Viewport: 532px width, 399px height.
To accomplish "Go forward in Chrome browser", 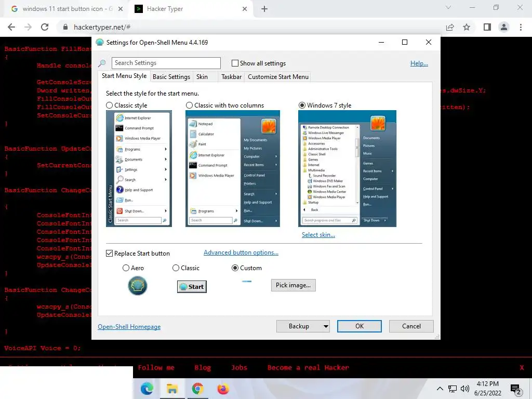I will (28, 27).
